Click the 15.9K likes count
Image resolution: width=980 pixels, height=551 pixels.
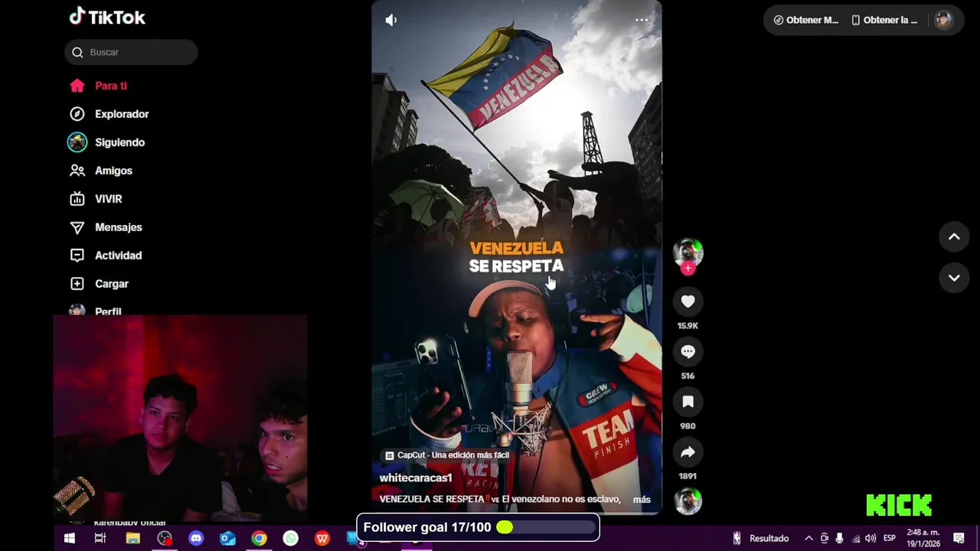(x=688, y=326)
